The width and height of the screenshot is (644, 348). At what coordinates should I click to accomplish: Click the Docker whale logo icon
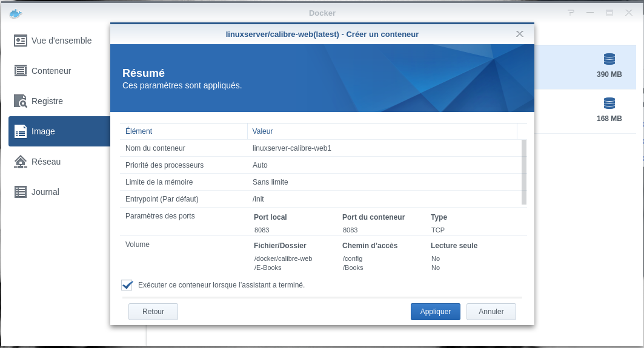[16, 13]
